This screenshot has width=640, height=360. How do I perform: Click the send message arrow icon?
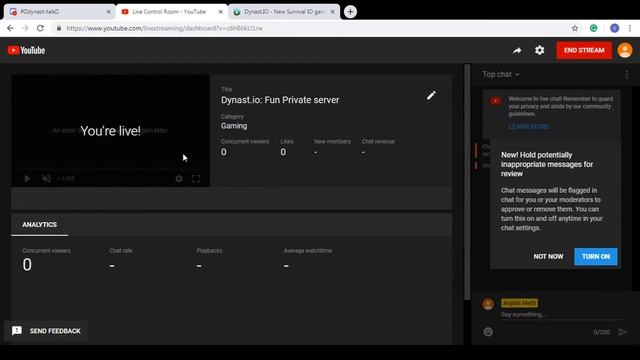pos(622,332)
